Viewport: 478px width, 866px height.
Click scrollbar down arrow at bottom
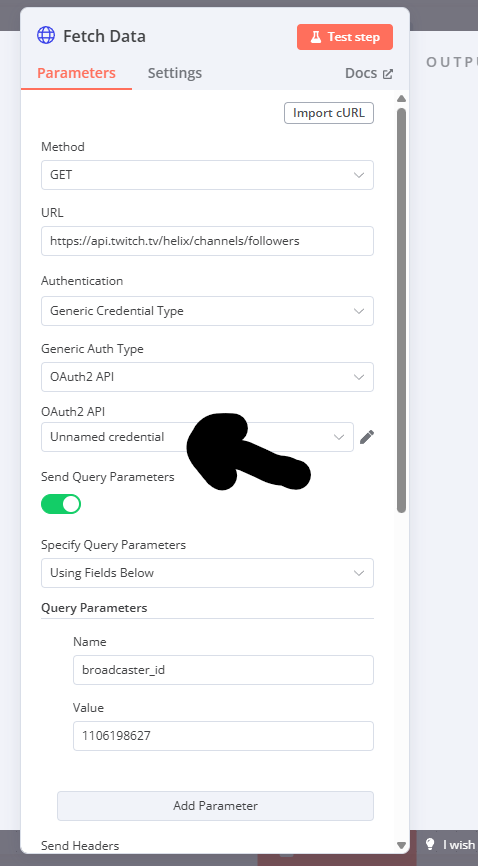[x=402, y=845]
